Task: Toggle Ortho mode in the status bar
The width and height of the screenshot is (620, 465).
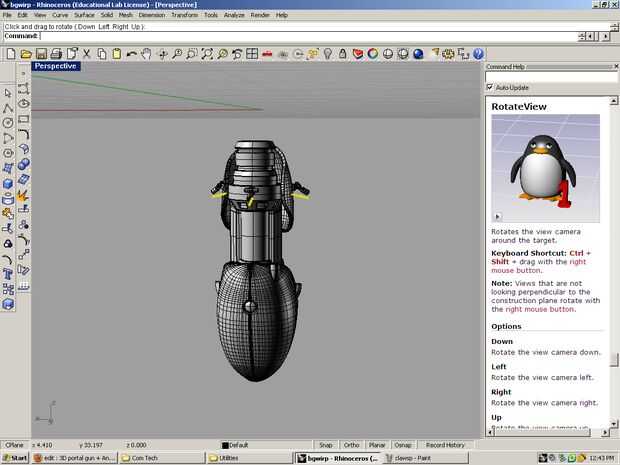Action: pos(351,444)
